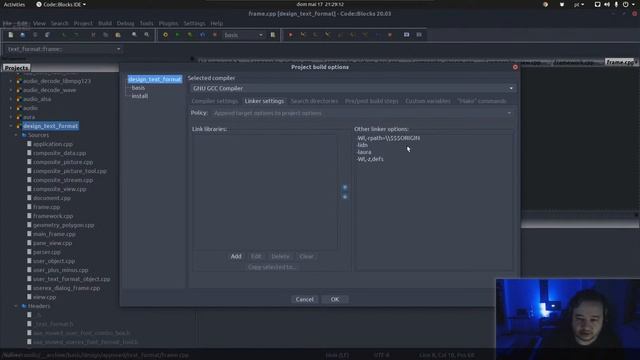Switch to "Make" commands tab
Image resolution: width=640 pixels, height=360 pixels.
[482, 101]
